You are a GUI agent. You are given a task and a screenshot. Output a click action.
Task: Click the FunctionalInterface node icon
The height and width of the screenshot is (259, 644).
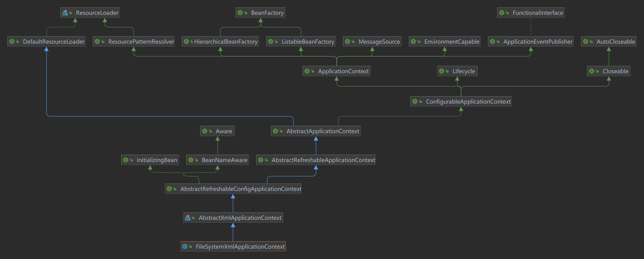[501, 13]
